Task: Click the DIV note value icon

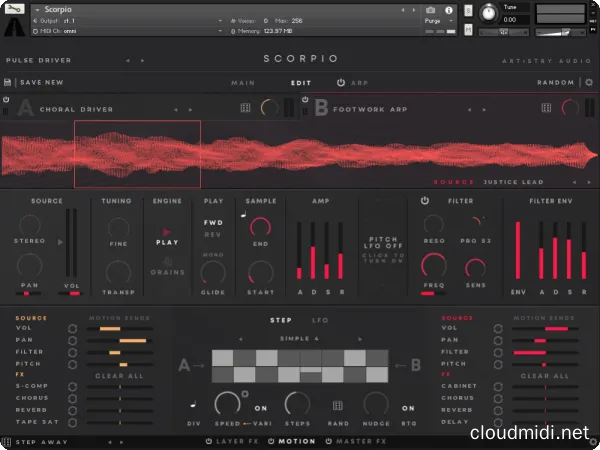Action: point(193,404)
